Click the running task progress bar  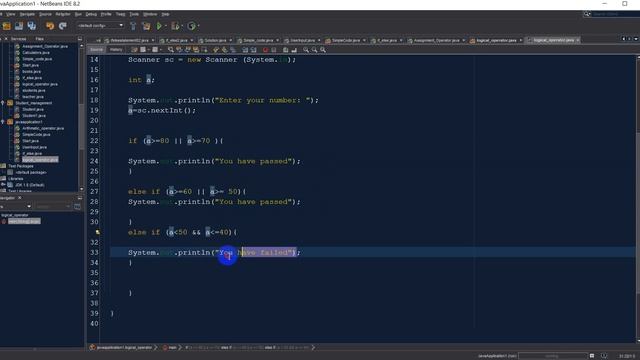coord(553,356)
